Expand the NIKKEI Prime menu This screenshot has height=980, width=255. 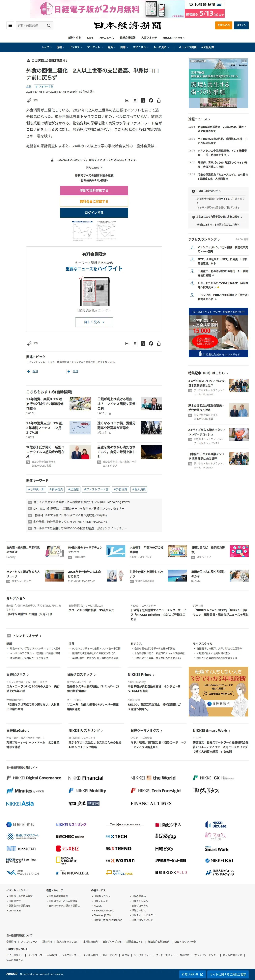[x=174, y=38]
